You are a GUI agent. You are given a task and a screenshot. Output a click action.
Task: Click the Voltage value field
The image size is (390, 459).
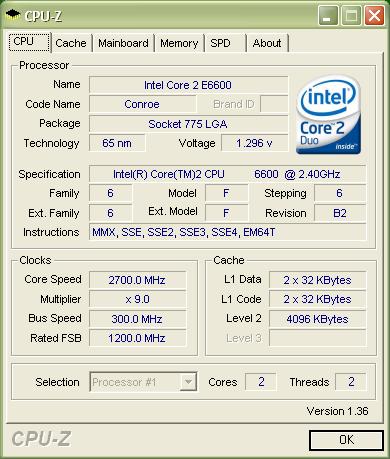[255, 143]
